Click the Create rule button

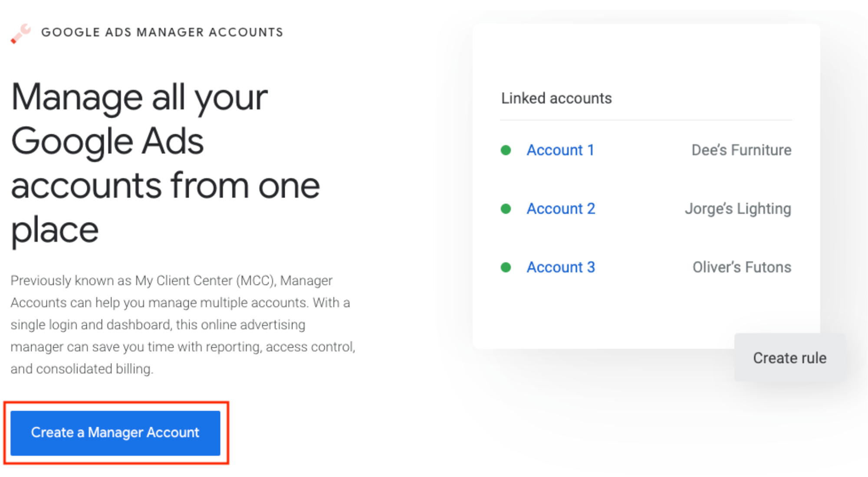[x=789, y=358]
